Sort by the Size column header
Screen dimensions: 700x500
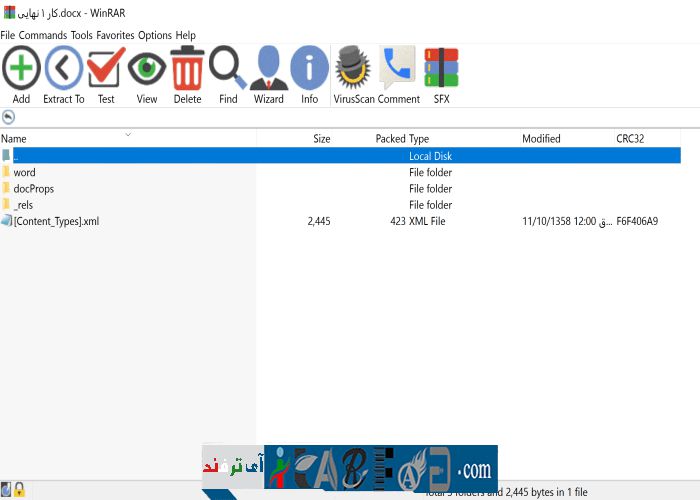(x=321, y=139)
